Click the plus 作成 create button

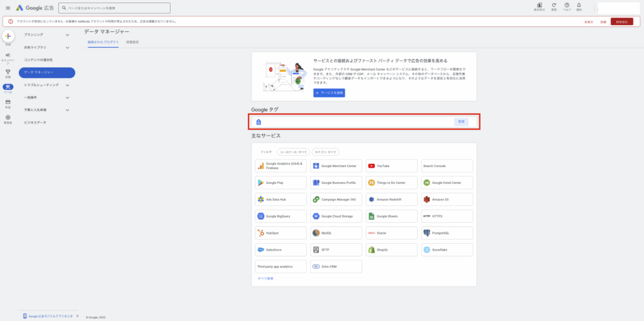pyautogui.click(x=8, y=36)
